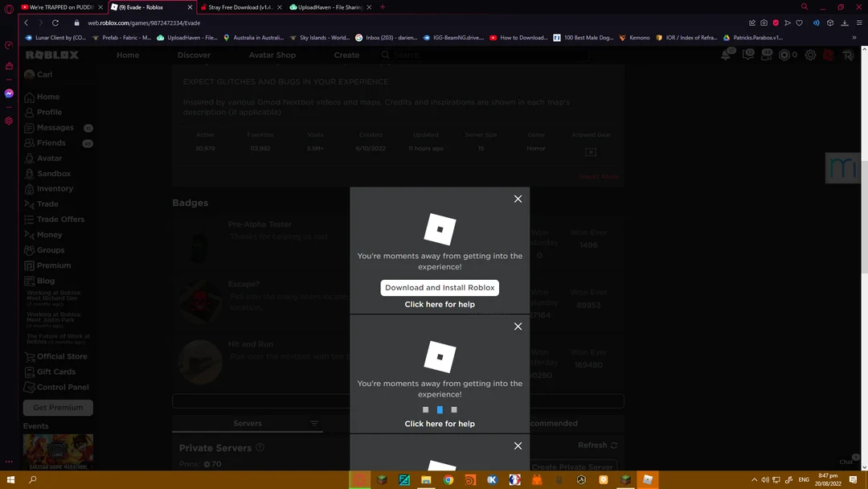Open the Avatar Shop menu
Viewport: 868px width, 489px height.
(x=272, y=55)
